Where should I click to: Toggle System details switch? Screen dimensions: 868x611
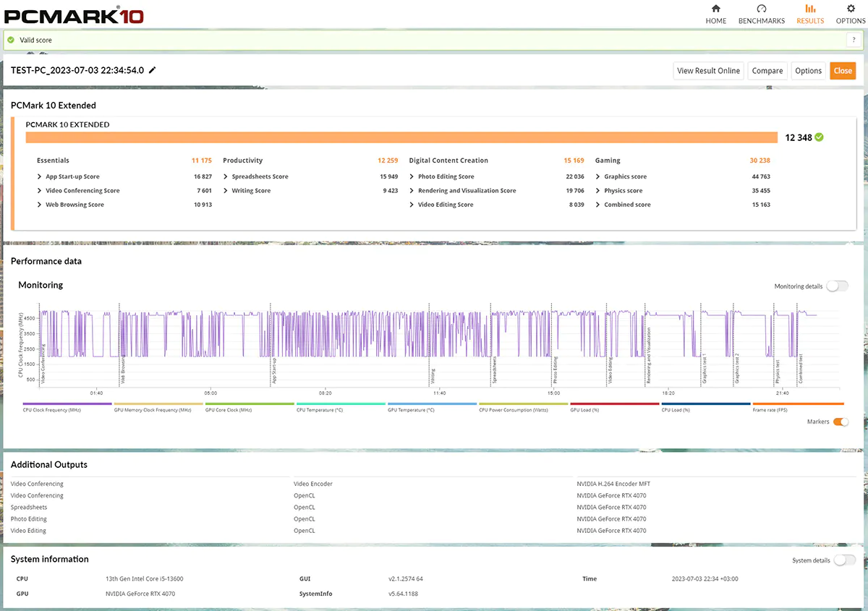pos(844,560)
